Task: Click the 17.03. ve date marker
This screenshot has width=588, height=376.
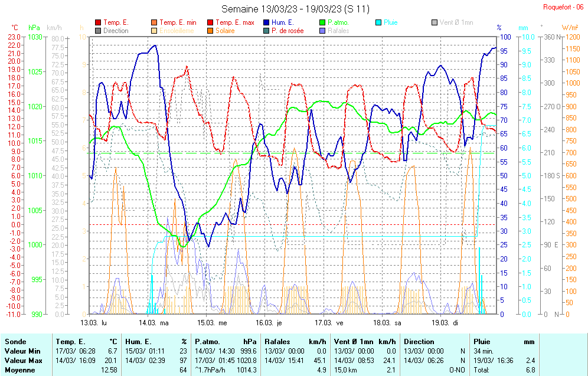Action: (x=329, y=323)
